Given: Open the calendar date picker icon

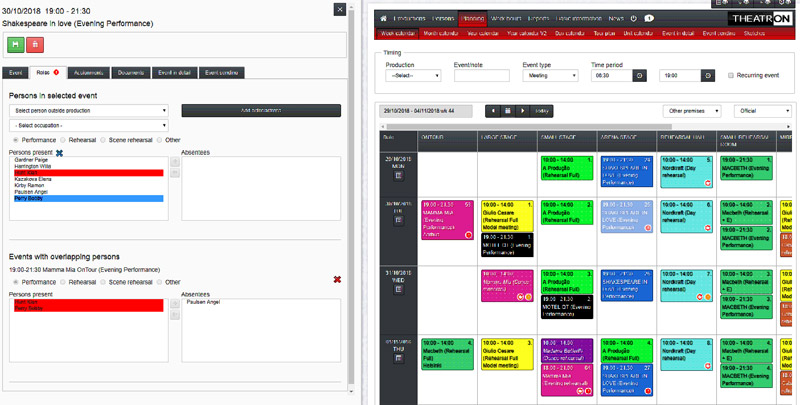Looking at the screenshot, I should (x=508, y=110).
